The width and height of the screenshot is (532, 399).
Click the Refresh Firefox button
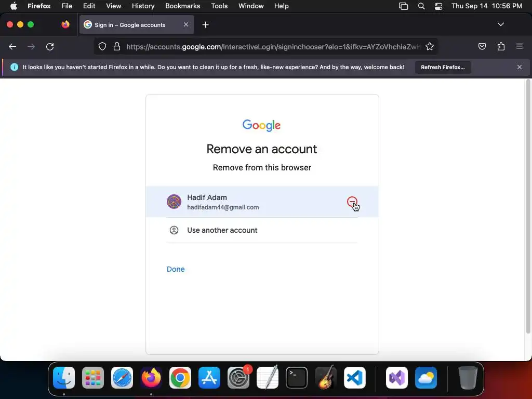coord(443,67)
